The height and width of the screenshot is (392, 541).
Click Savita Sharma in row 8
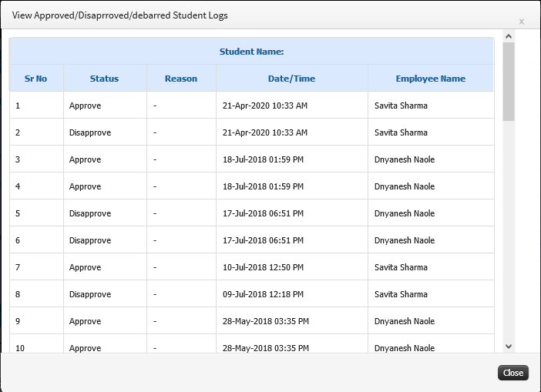401,294
